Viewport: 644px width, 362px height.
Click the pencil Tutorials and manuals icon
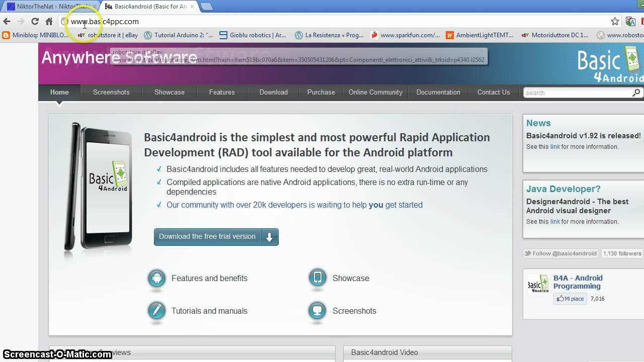[x=157, y=311]
